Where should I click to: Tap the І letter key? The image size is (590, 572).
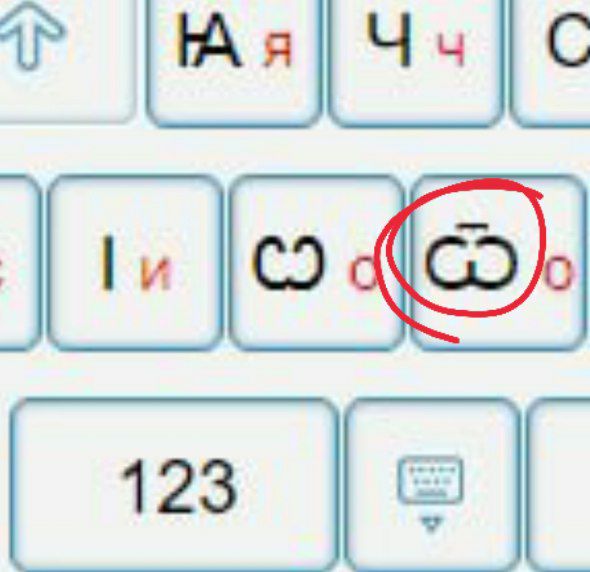tap(135, 263)
